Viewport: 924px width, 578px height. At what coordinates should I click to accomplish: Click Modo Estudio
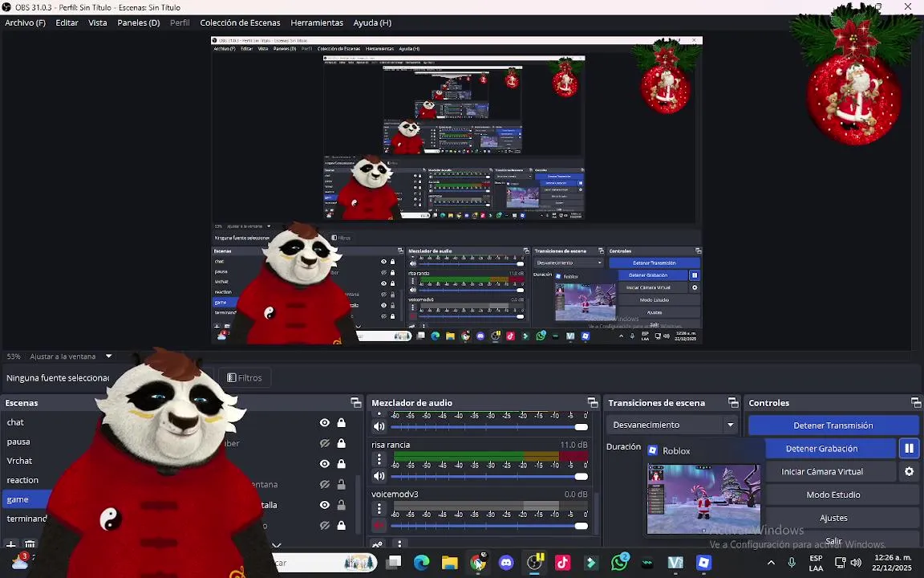pyautogui.click(x=833, y=495)
